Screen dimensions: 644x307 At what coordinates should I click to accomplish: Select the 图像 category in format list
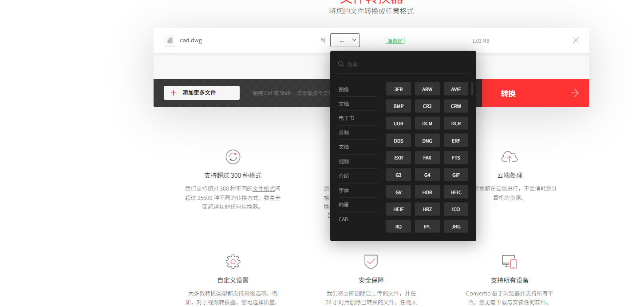pyautogui.click(x=344, y=90)
